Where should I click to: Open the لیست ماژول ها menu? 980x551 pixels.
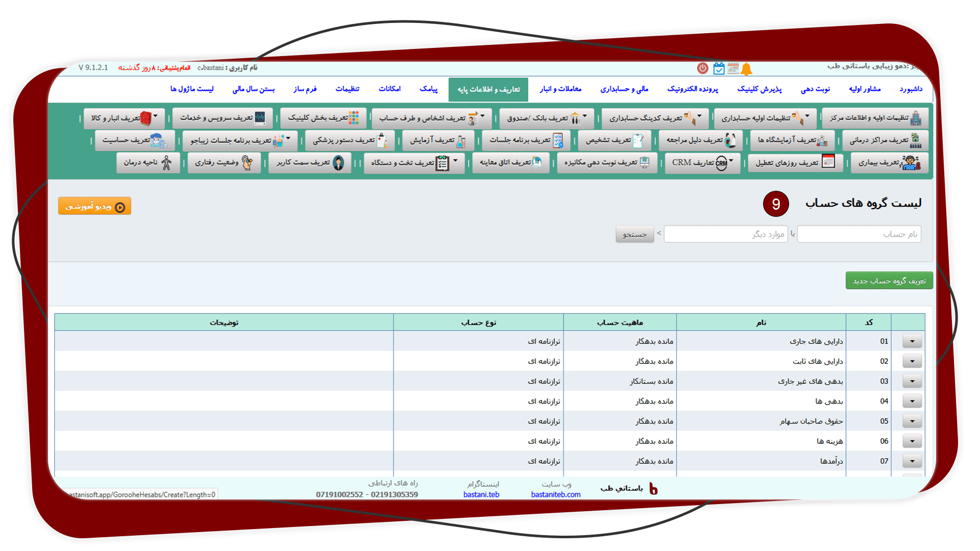point(192,89)
